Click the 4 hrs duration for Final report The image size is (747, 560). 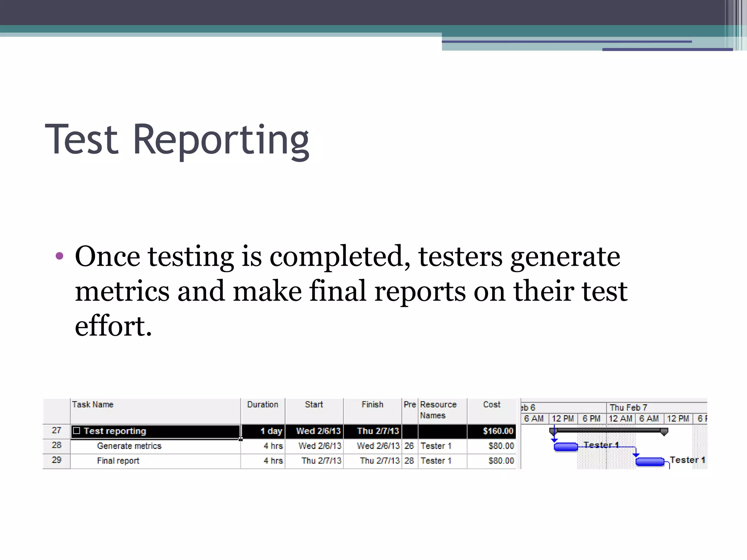coord(263,461)
